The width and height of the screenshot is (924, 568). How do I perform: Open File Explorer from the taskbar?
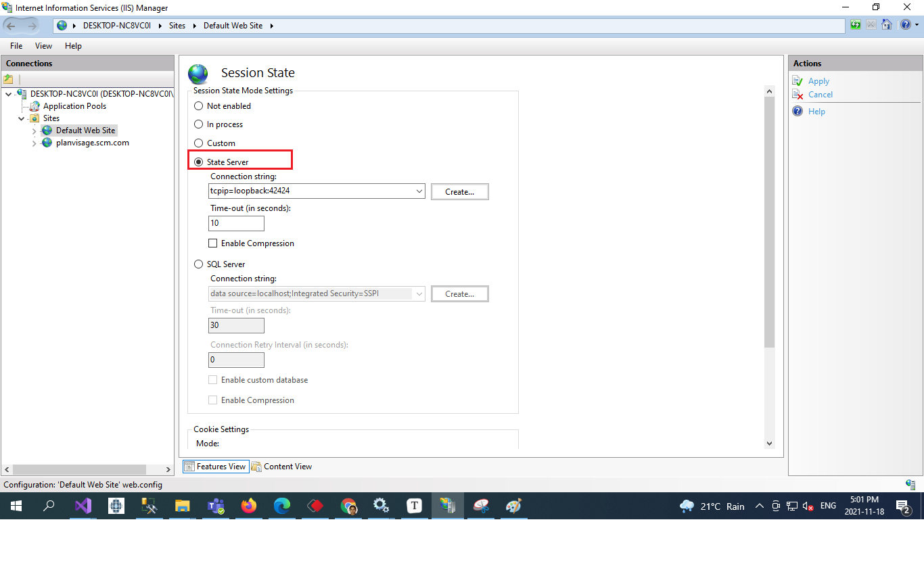183,506
